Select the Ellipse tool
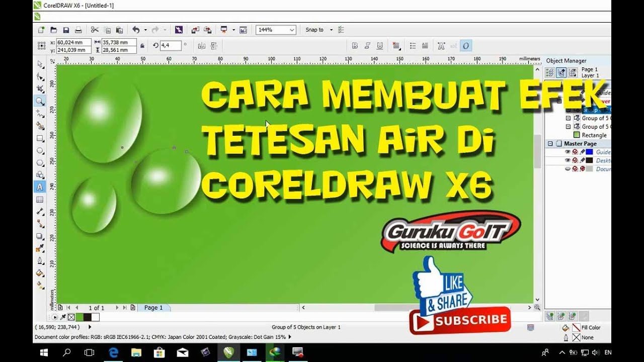644x362 pixels. pyautogui.click(x=40, y=150)
